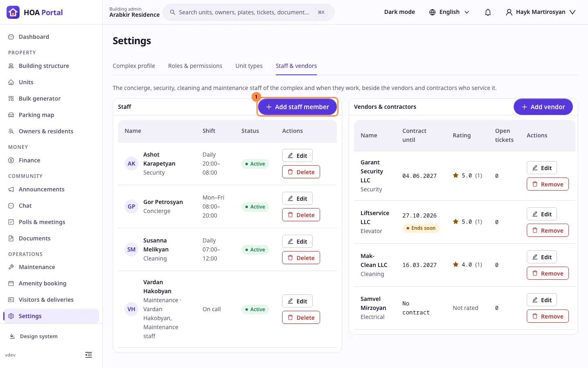The height and width of the screenshot is (368, 588).
Task: Open Bulk generator from sidebar
Action: (51, 99)
